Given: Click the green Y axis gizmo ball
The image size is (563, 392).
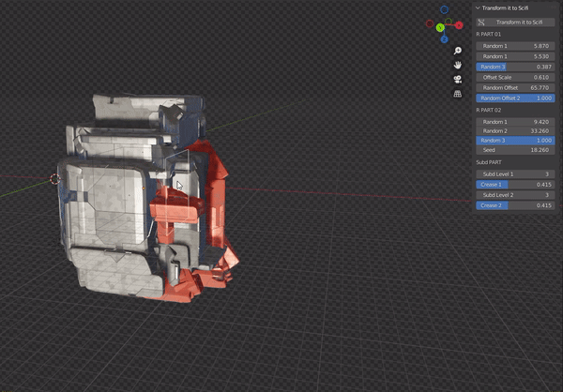Looking at the screenshot, I should click(440, 27).
